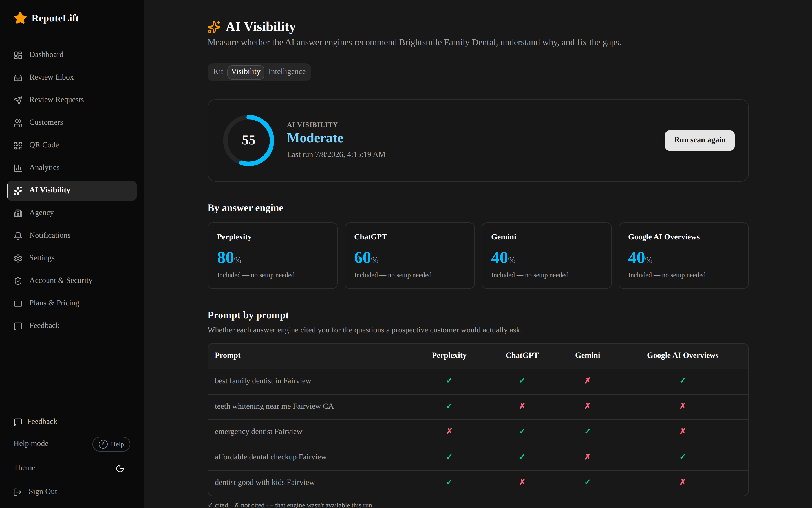Toggle Help mode with the Help pill
This screenshot has height=508, width=812.
pos(111,444)
